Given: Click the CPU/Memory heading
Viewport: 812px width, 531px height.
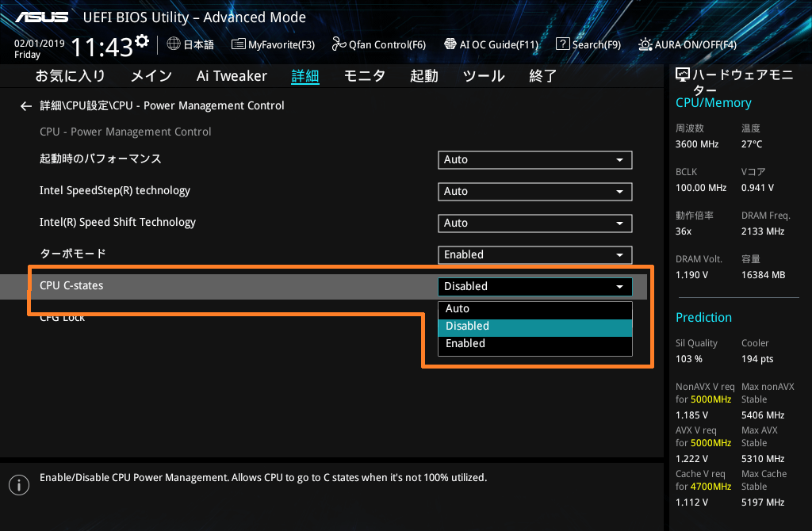Looking at the screenshot, I should click(713, 103).
